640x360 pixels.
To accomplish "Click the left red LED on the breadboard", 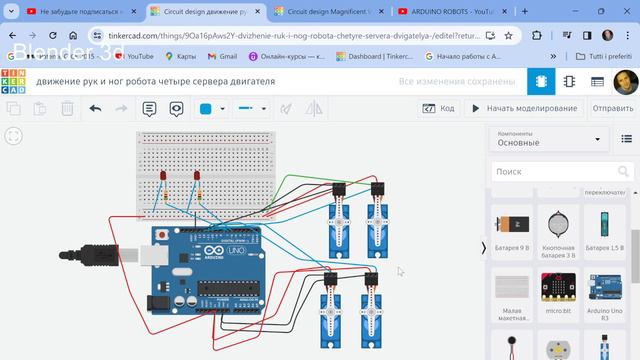I will point(163,176).
